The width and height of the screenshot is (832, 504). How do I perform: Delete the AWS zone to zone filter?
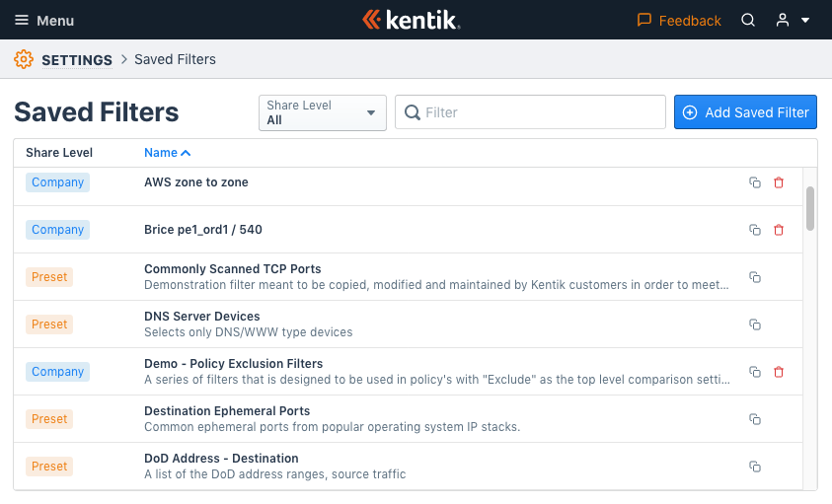click(x=779, y=182)
